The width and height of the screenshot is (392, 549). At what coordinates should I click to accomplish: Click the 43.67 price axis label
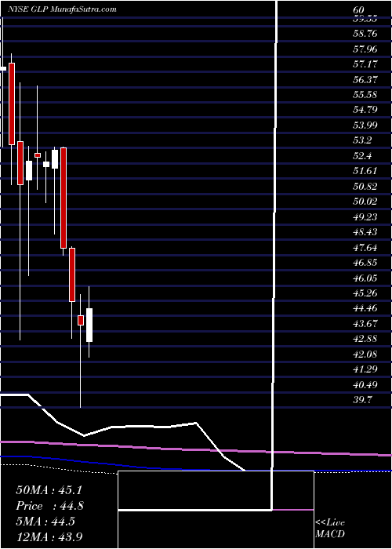[x=365, y=324]
